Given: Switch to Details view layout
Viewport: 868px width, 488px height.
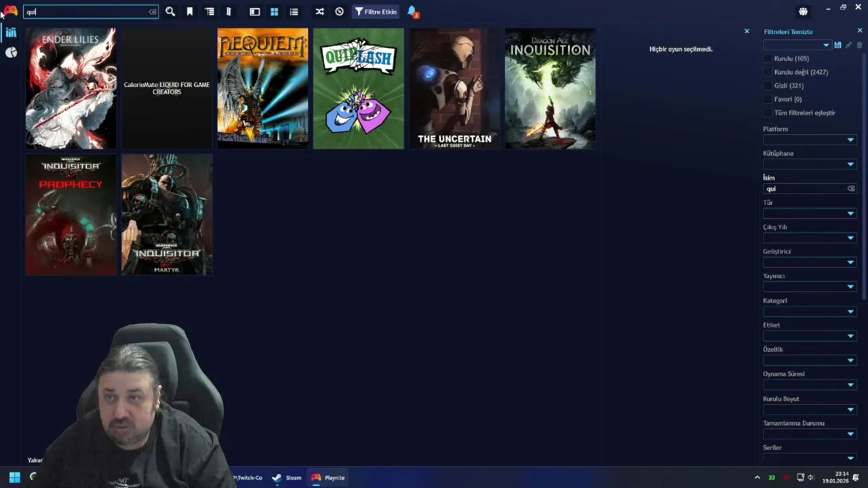Looking at the screenshot, I should pyautogui.click(x=255, y=12).
